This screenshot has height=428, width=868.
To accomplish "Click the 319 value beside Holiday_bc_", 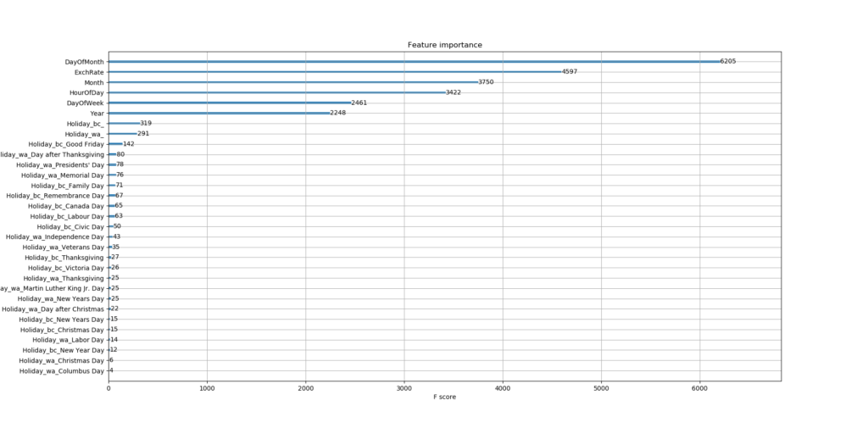I will 146,123.
